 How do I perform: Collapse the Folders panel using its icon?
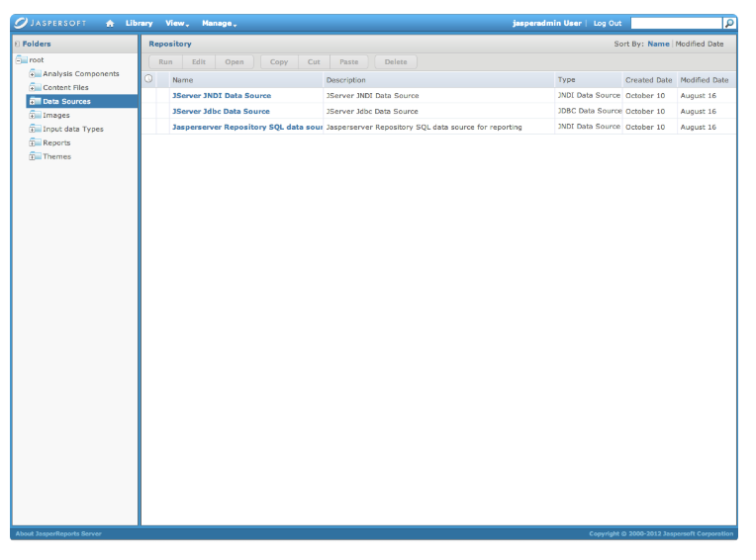[17, 44]
